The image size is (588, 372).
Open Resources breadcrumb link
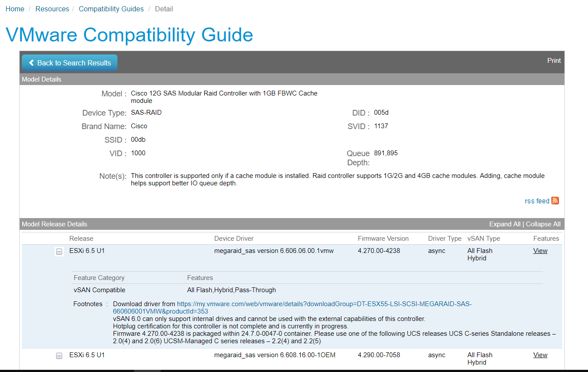(52, 9)
